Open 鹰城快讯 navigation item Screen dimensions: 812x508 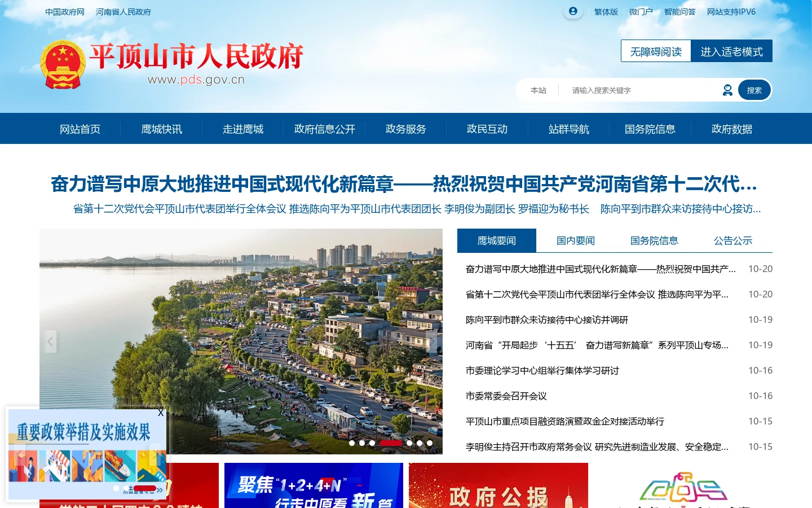[162, 129]
